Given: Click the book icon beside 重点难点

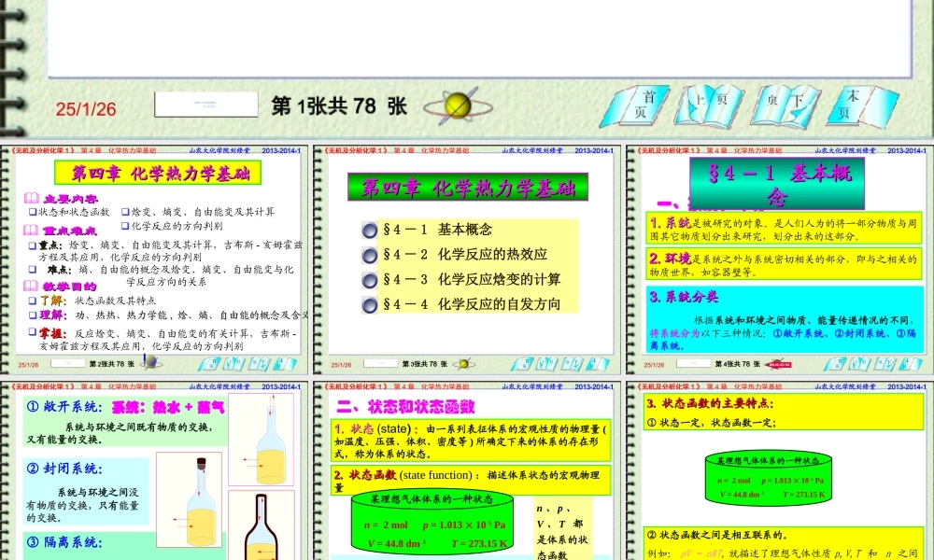Looking at the screenshot, I should click(x=30, y=231).
